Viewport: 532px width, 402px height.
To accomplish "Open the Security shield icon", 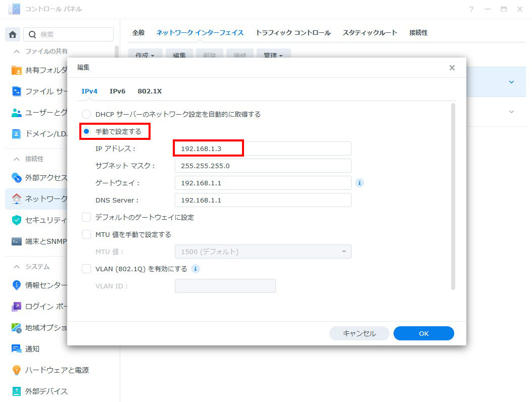I will tap(17, 220).
